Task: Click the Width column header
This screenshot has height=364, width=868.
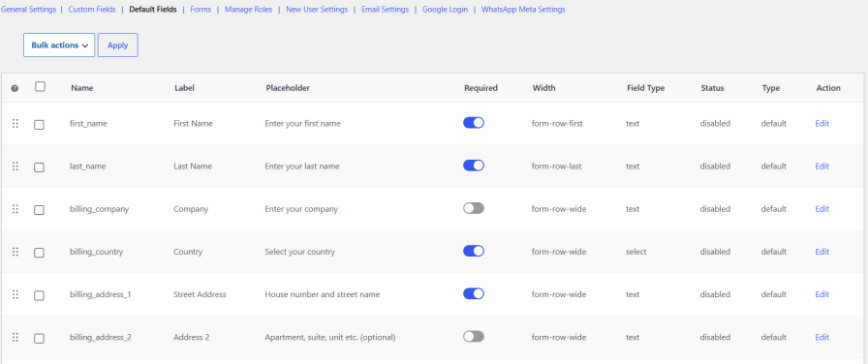Action: click(543, 88)
